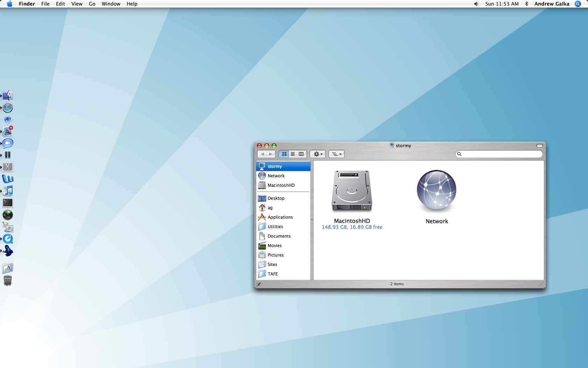Screen dimensions: 588x368
Task: Open Movies in the sidebar
Action: click(x=283, y=245)
